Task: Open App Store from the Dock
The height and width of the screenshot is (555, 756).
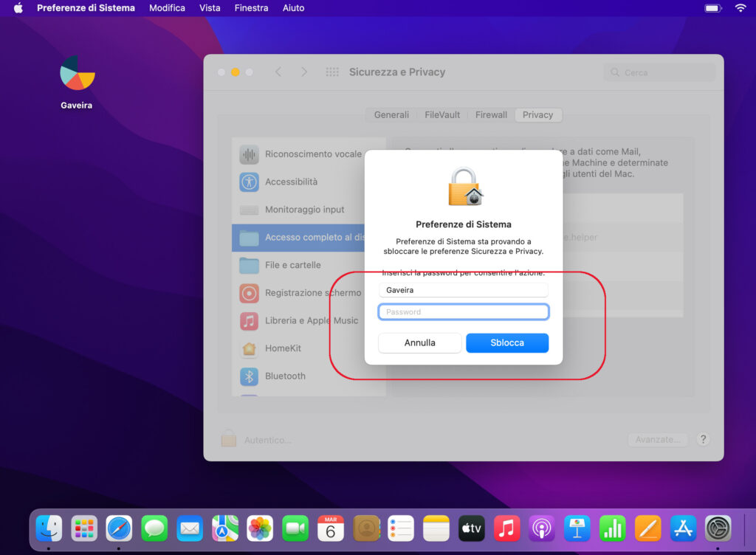Action: click(683, 528)
